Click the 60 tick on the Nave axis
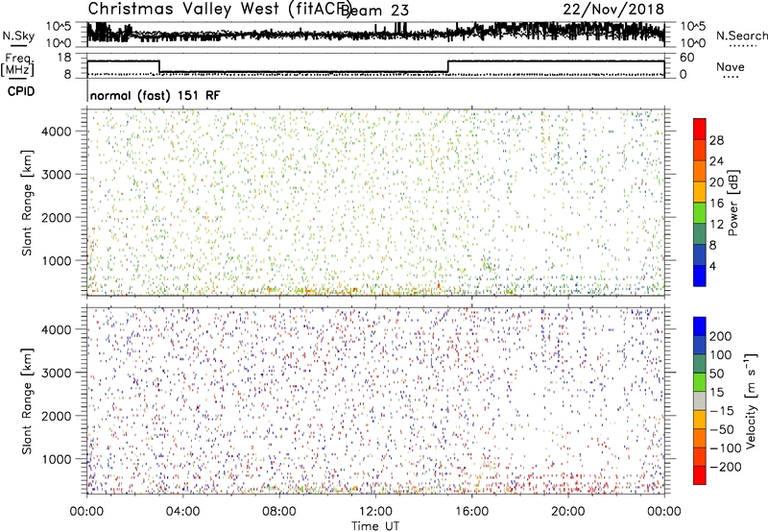 [x=686, y=58]
